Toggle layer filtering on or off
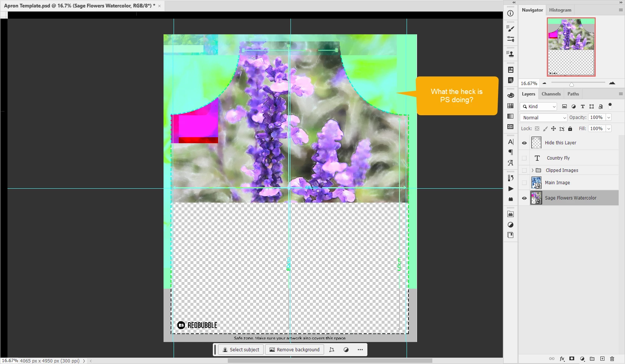 (610, 106)
